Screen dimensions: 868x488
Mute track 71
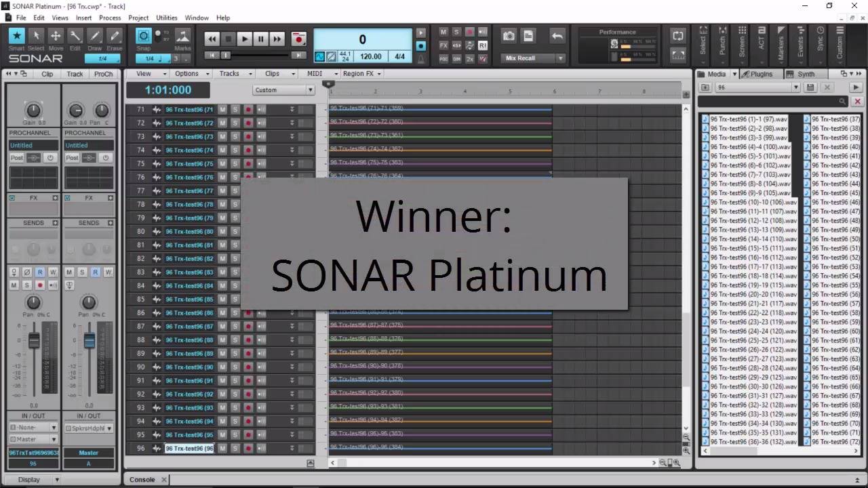coord(222,109)
